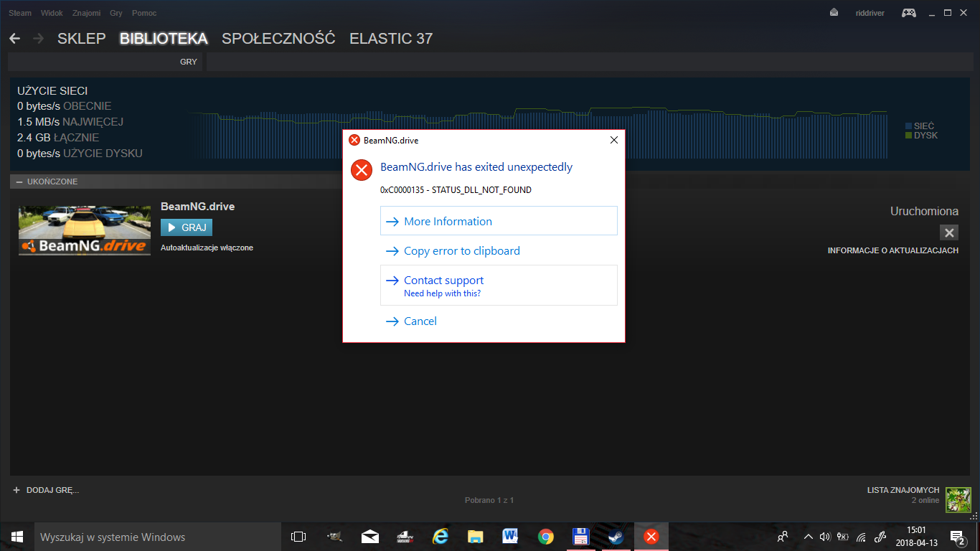
Task: Click the GRY library sub-tab
Action: click(188, 62)
